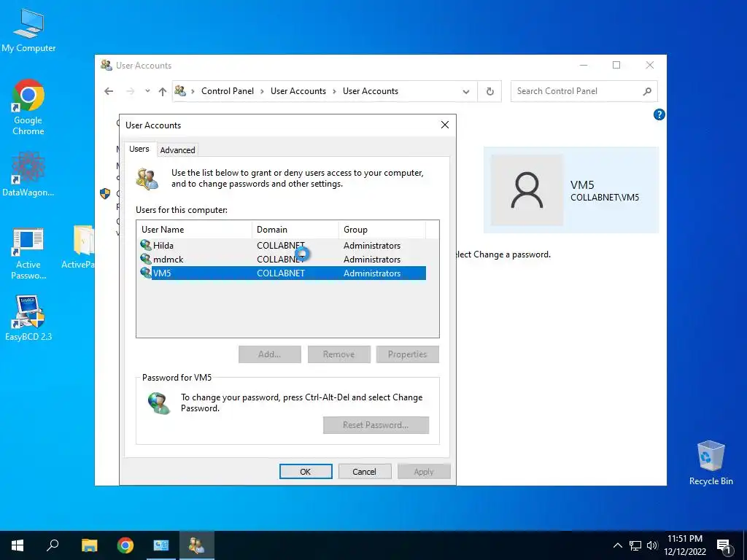Click VM5 account picture
The width and height of the screenshot is (747, 560).
pyautogui.click(x=527, y=190)
